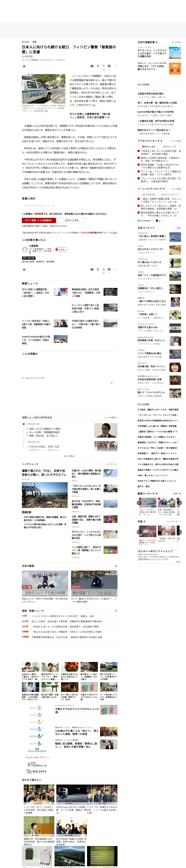186x868 pixels.
Task: Click the ログインする button
Action: pyautogui.click(x=72, y=220)
